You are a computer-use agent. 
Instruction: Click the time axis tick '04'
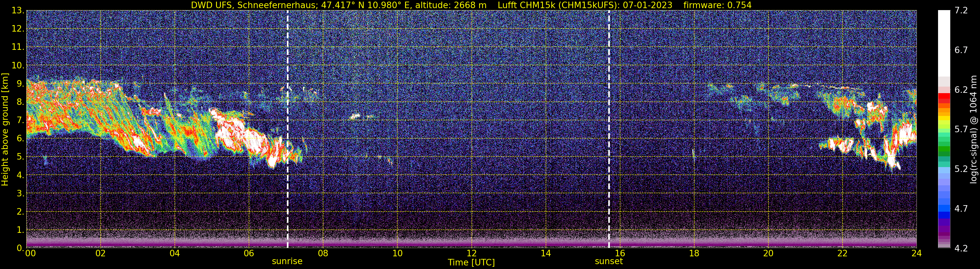[175, 253]
